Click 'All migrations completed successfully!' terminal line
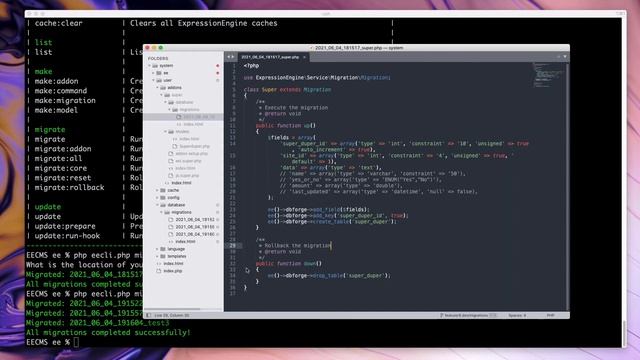 108,333
